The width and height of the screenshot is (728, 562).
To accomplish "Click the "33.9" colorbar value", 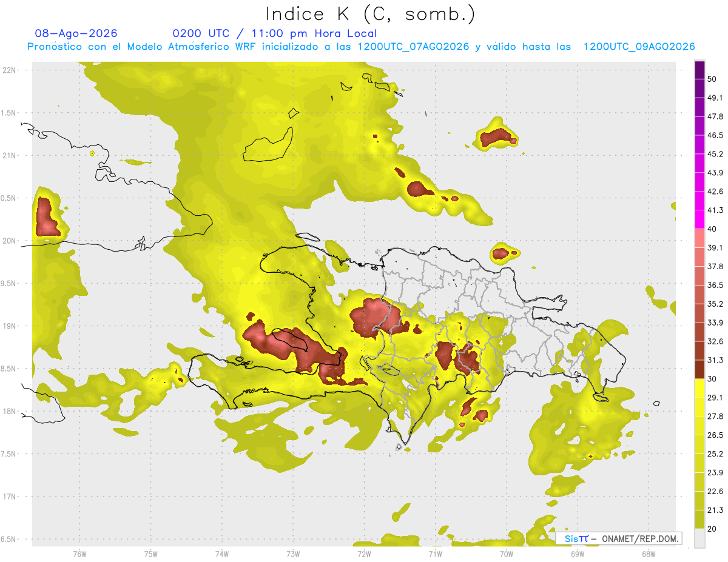I will click(715, 323).
